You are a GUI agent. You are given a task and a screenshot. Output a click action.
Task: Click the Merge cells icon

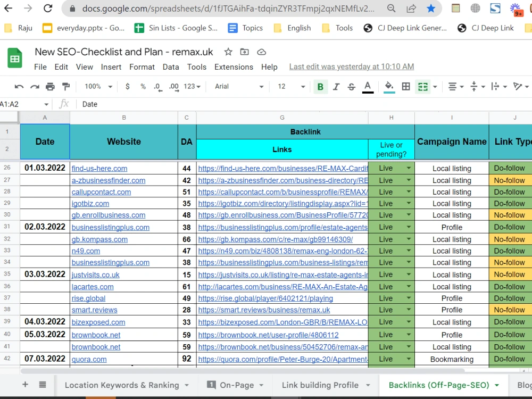point(423,87)
